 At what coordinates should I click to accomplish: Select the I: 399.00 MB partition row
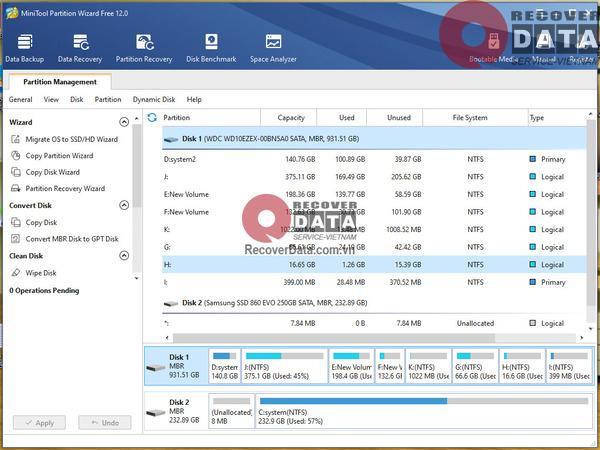374,282
